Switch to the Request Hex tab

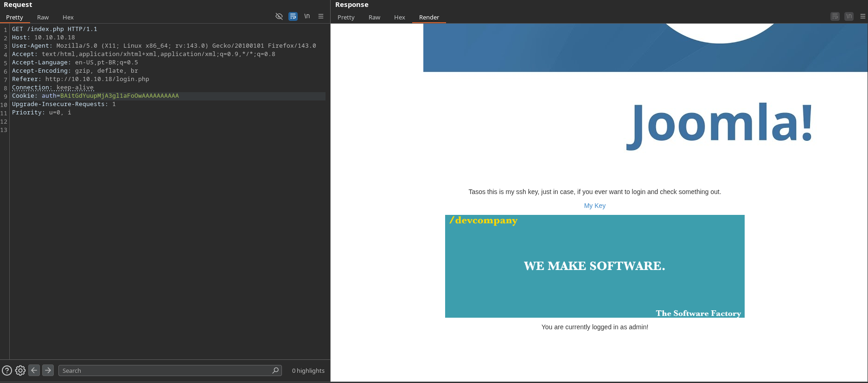[68, 17]
